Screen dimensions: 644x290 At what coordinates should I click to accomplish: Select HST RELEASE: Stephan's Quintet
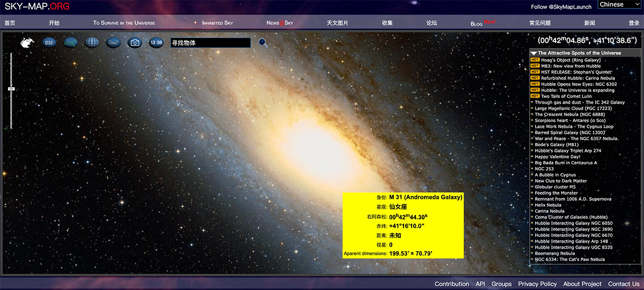click(576, 72)
